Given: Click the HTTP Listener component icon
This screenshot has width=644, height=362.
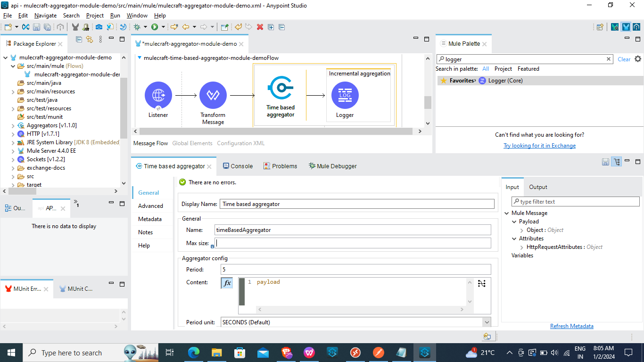Looking at the screenshot, I should tap(158, 95).
